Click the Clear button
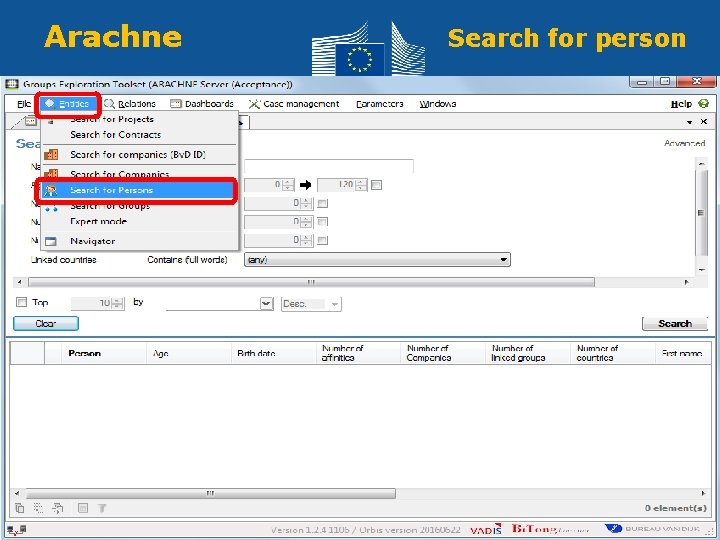The height and width of the screenshot is (540, 720). point(46,324)
